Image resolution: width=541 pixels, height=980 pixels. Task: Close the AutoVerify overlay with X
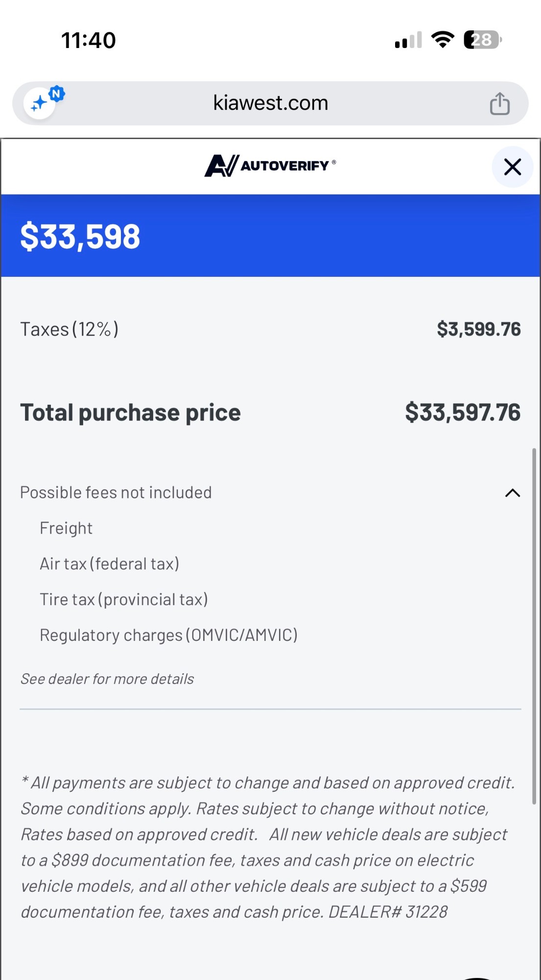tap(512, 167)
